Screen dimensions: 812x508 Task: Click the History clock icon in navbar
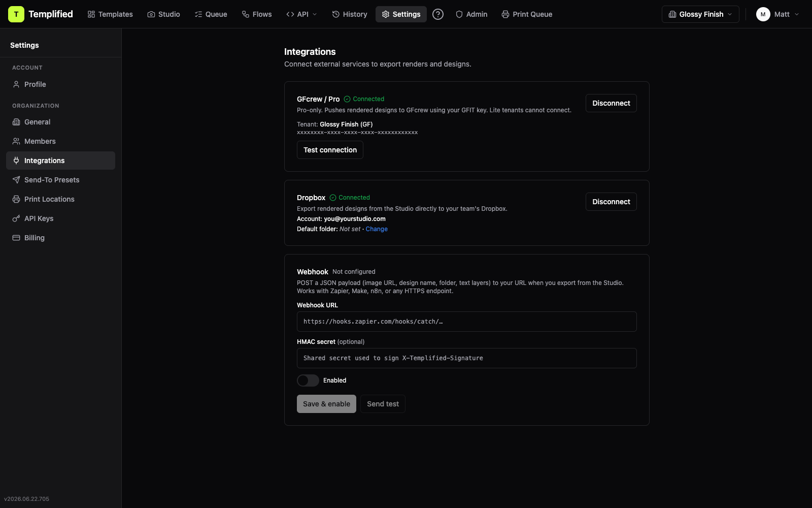coord(336,14)
